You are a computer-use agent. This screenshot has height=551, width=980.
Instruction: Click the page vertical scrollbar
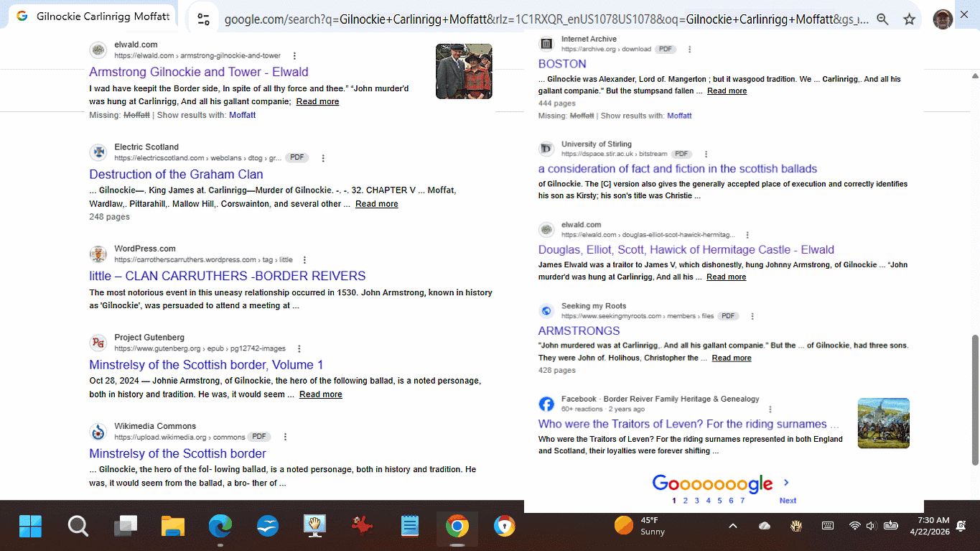[x=974, y=399]
